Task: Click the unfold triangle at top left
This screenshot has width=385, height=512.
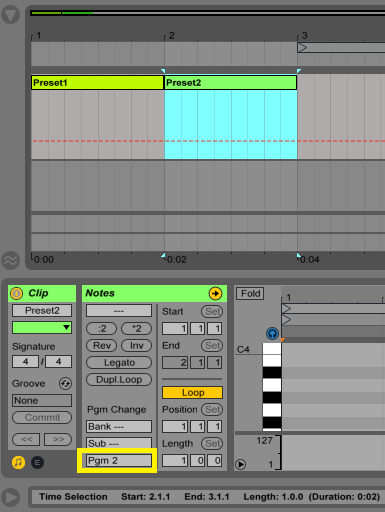Action: 10,15
